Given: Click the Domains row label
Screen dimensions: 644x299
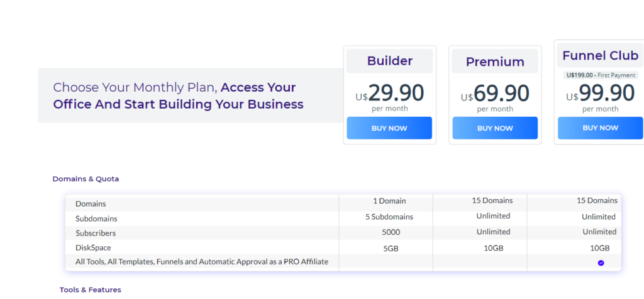Looking at the screenshot, I should click(91, 204).
